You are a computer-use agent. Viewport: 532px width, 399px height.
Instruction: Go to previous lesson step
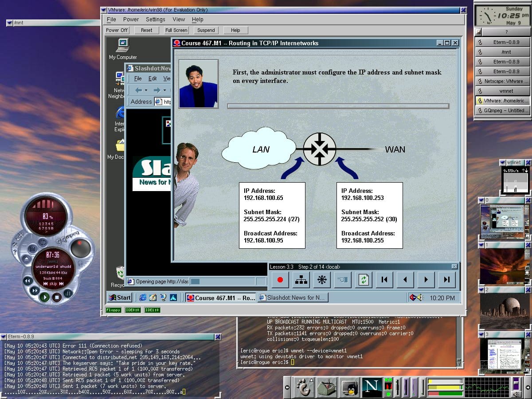pyautogui.click(x=405, y=280)
